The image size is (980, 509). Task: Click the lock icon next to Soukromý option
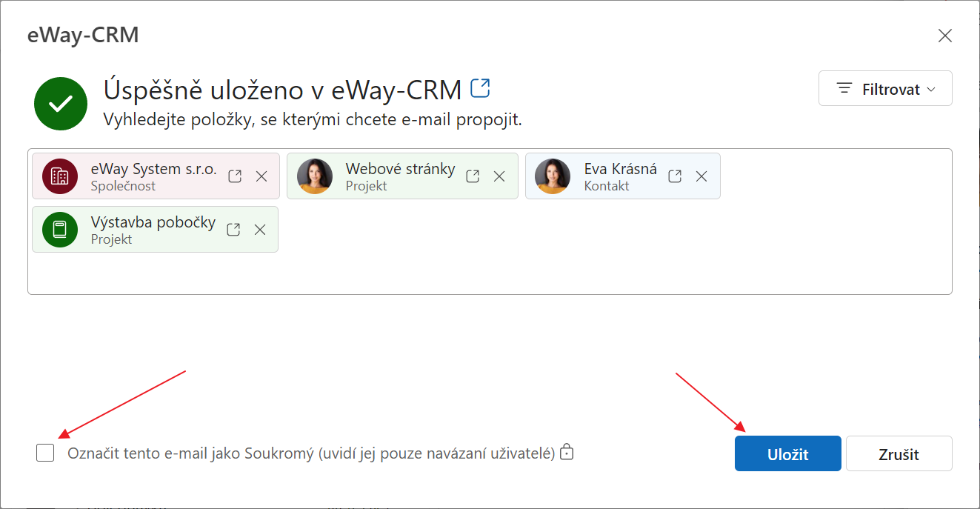[567, 451]
